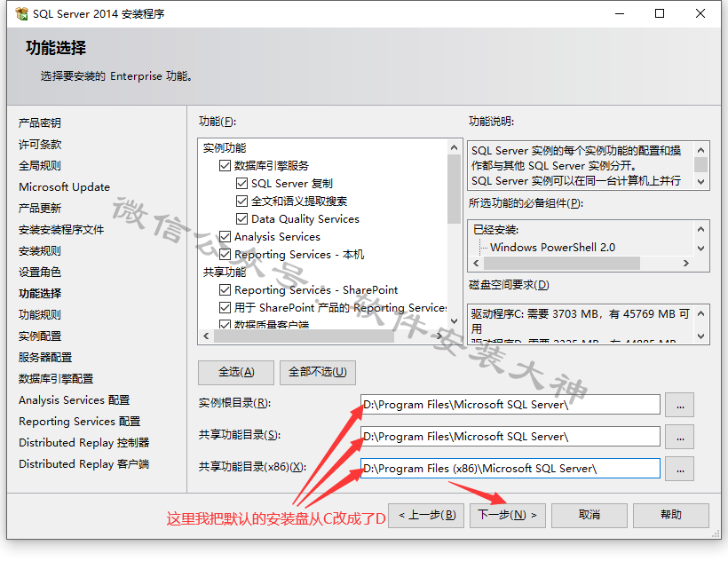The width and height of the screenshot is (728, 569).
Task: Select the 共享功能 group row
Action: click(225, 272)
